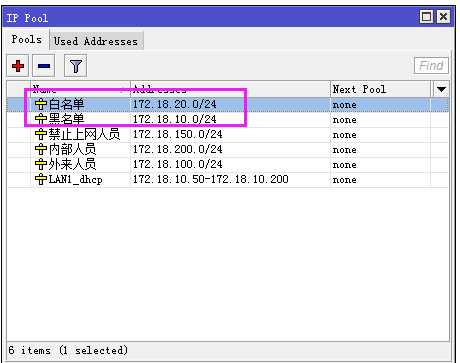This screenshot has width=460, height=363.
Task: Click address 172.18.10.0/24
Action: coord(175,119)
